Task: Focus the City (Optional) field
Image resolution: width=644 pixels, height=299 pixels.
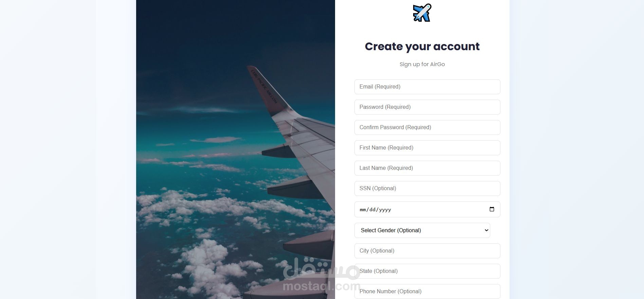Action: 427,251
